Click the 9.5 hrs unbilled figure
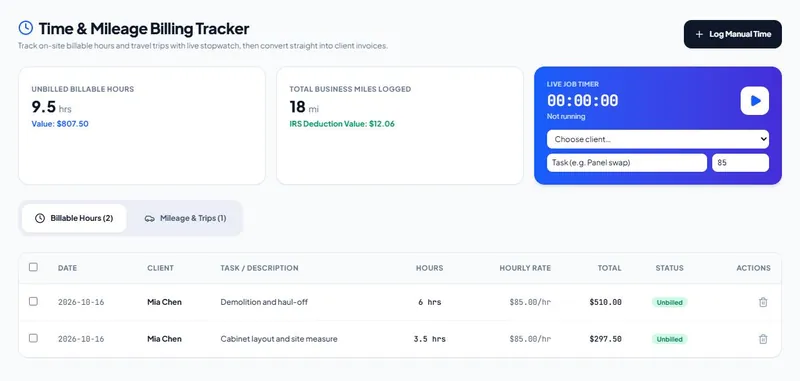 (52, 107)
